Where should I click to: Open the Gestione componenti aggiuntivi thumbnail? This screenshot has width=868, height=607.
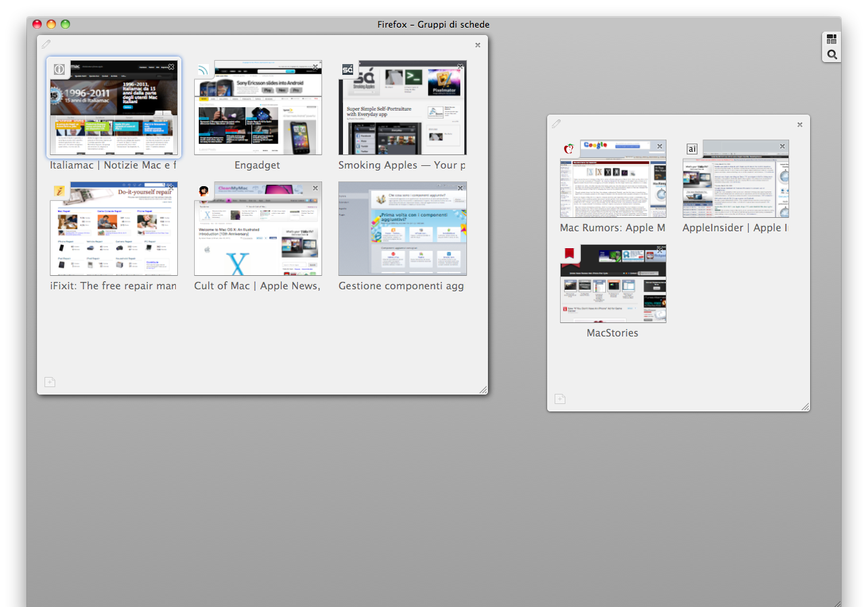pyautogui.click(x=402, y=229)
